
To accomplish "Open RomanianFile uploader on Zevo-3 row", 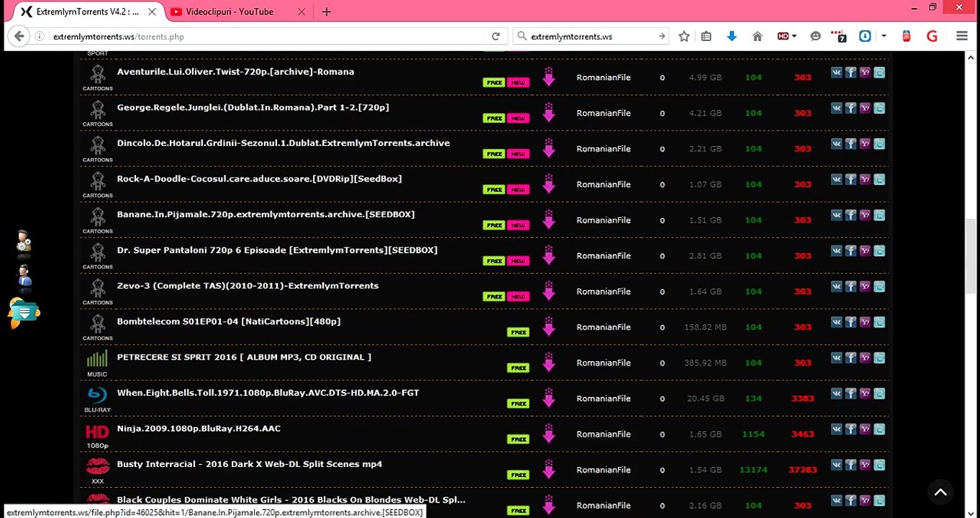I will (x=603, y=291).
